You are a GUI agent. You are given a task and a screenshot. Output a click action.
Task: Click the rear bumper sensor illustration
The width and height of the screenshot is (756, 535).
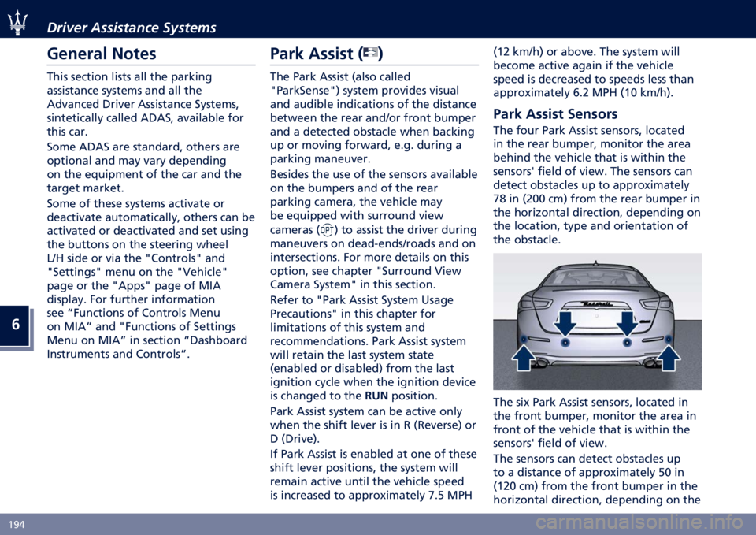click(x=597, y=321)
